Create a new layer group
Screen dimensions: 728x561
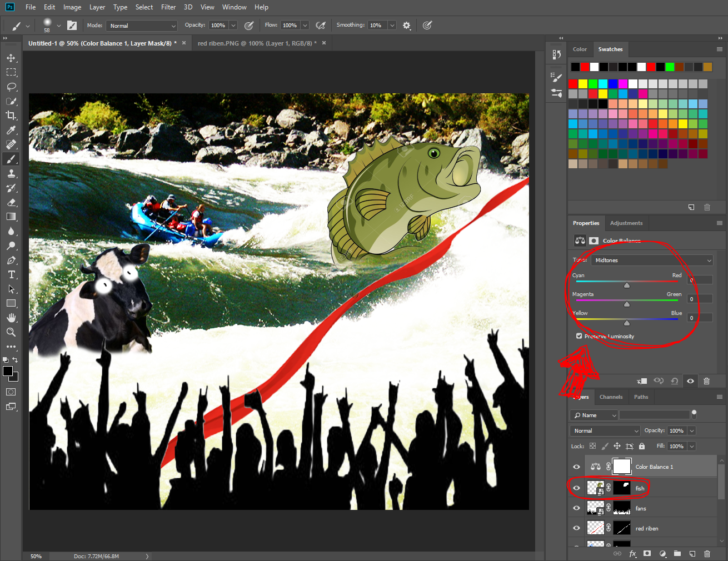677,554
